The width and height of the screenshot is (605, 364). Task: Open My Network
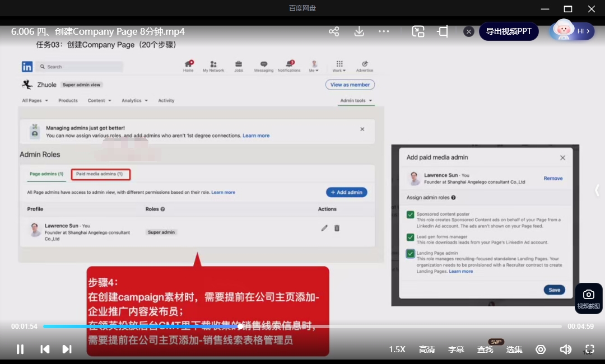[213, 66]
